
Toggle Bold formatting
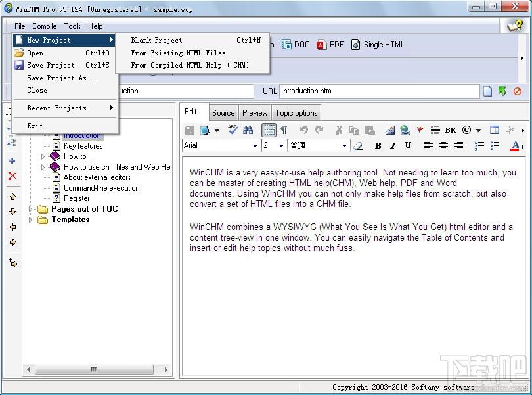coord(378,146)
